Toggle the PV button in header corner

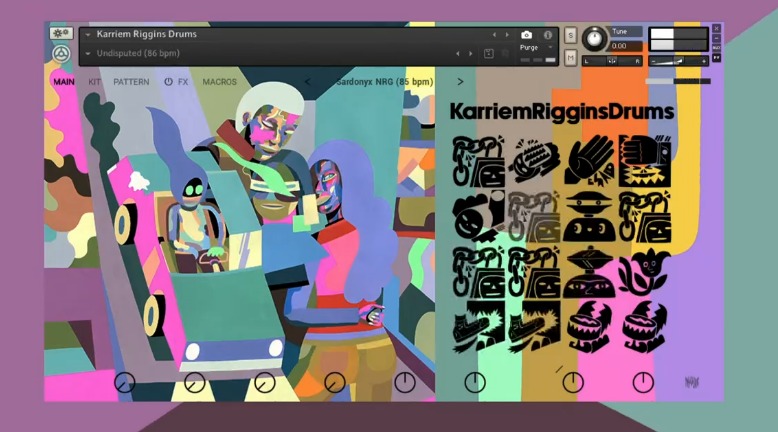(x=716, y=58)
